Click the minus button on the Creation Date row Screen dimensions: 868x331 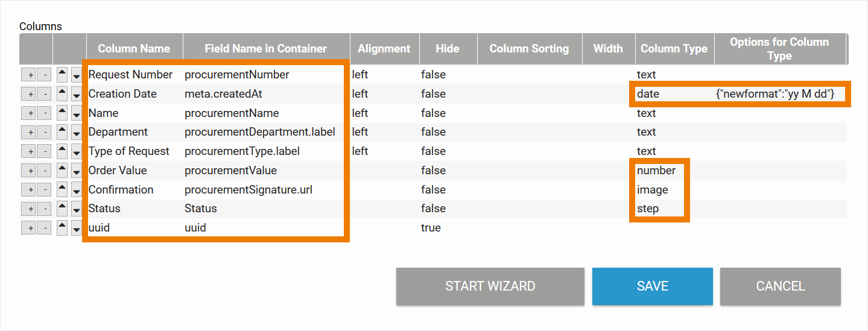coord(44,95)
